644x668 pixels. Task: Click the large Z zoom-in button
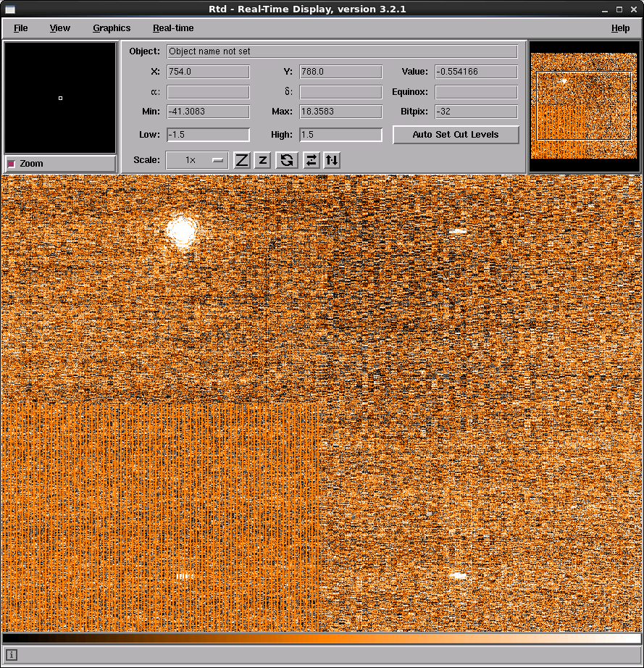242,160
